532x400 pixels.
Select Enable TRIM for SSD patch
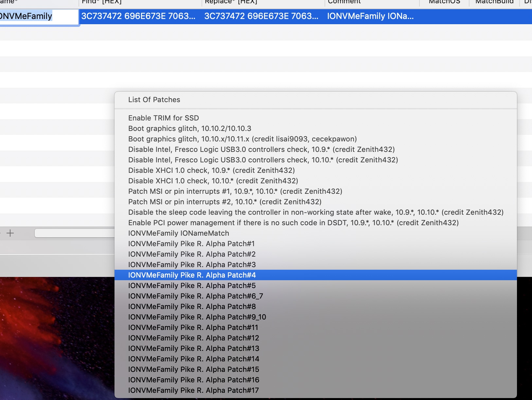tap(163, 118)
